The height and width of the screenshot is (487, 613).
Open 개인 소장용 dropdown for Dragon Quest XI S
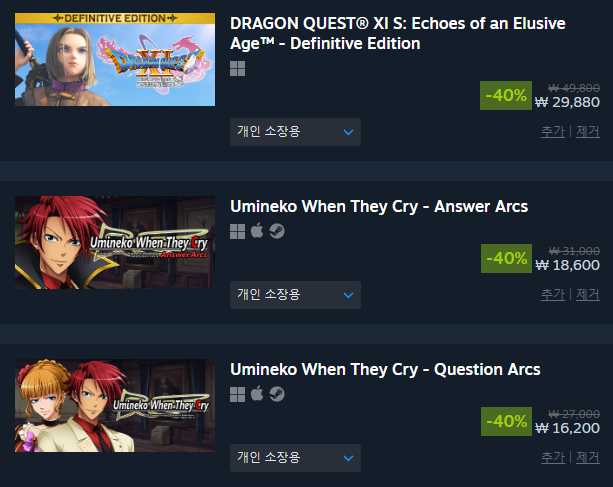[x=295, y=132]
